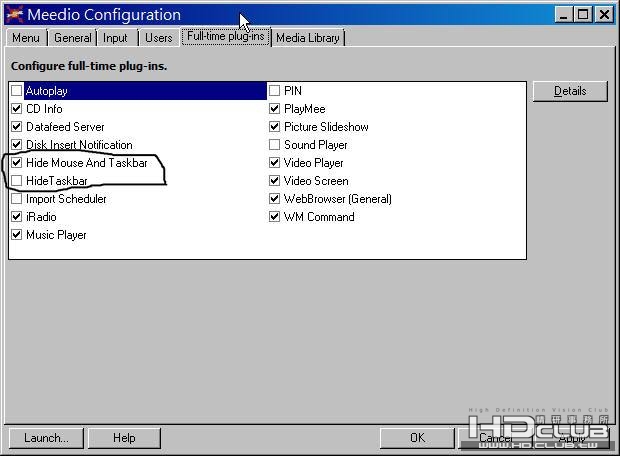Screen dimensions: 620x456
Task: Disable the Datafeed Server plug-in
Action: pos(17,127)
